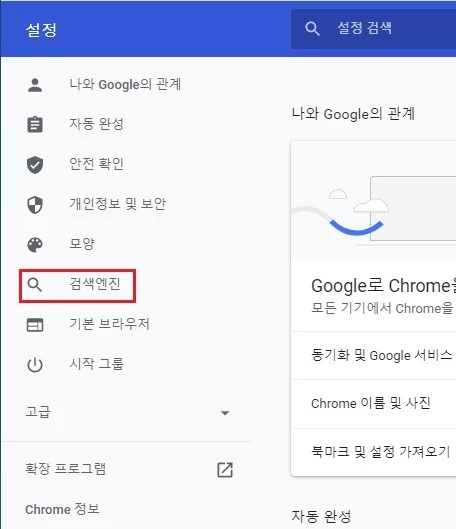This screenshot has height=529, width=456.
Task: Select 기본 브라우저 in the sidebar
Action: click(109, 324)
